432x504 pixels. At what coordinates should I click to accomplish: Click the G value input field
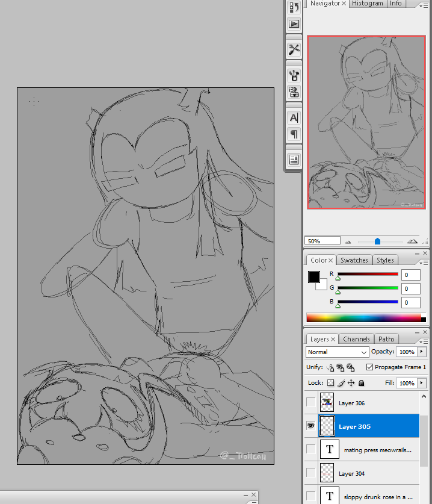[411, 288]
